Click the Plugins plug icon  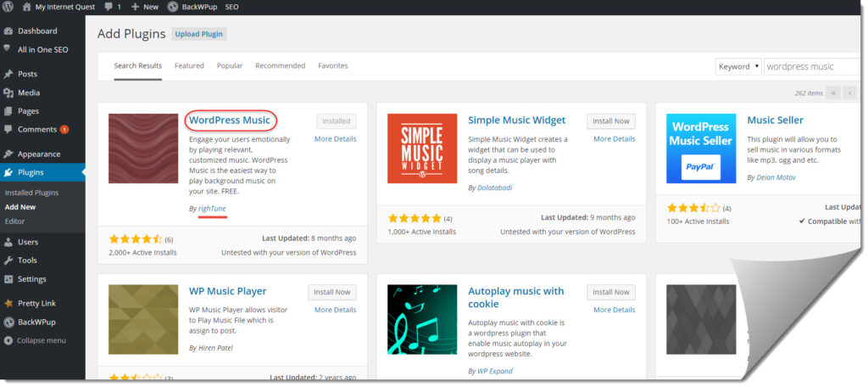tap(8, 172)
